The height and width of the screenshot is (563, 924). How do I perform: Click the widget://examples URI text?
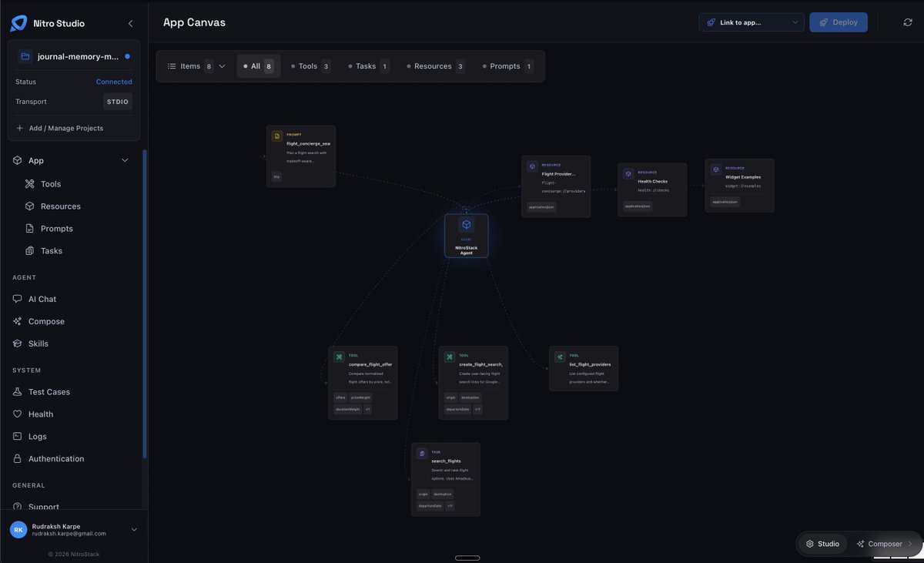click(743, 186)
